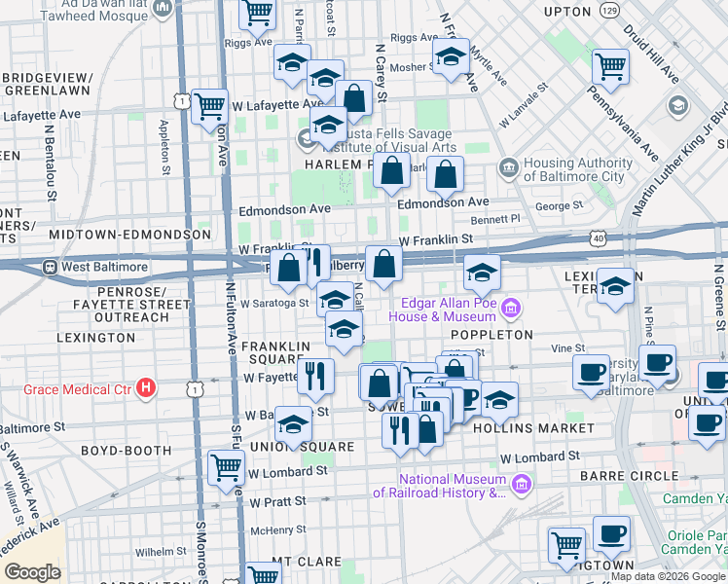Screen dimensions: 728x584
Task: Click the grocery cart pin above Riggs Ave
Action: [258, 17]
